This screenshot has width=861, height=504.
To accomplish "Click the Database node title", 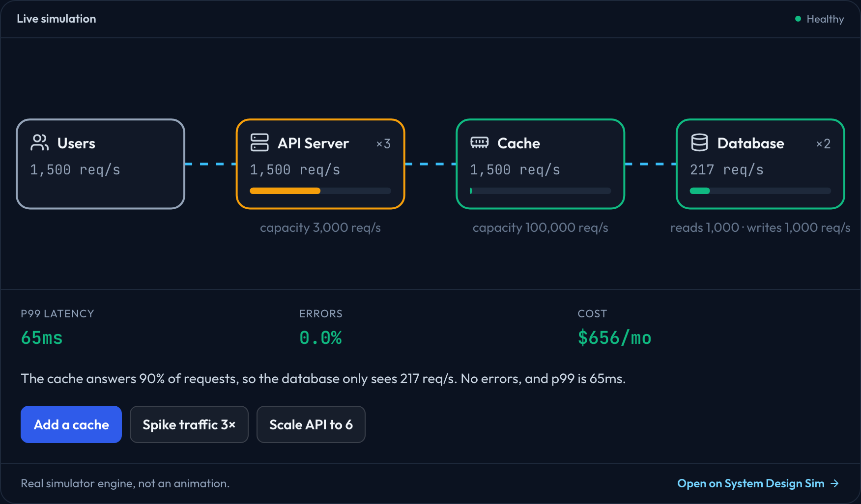I will pyautogui.click(x=750, y=143).
